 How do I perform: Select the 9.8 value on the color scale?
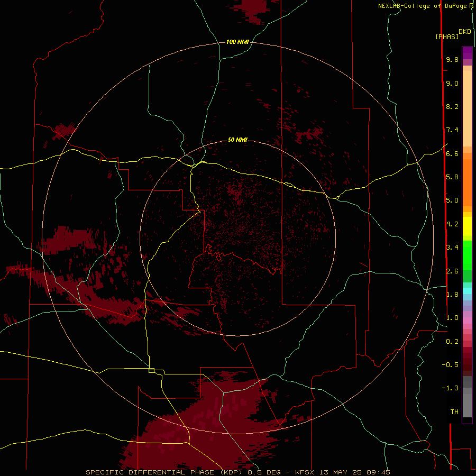pos(452,59)
